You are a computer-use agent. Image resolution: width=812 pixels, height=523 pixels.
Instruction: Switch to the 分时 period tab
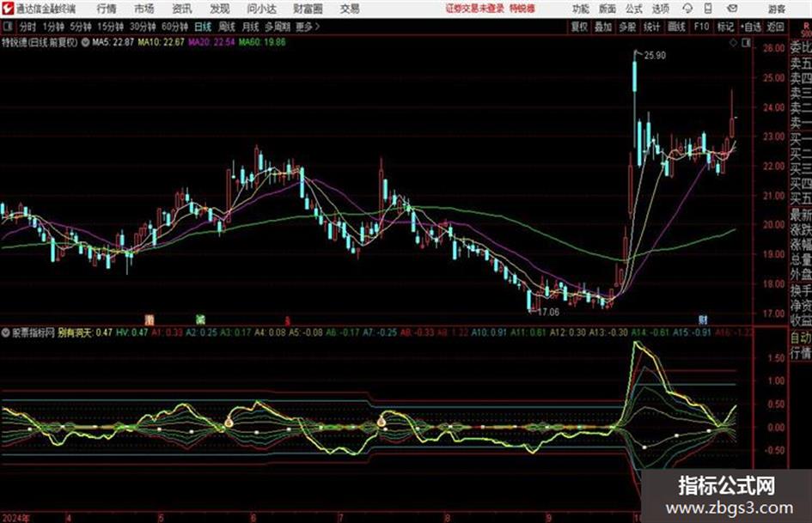coord(28,27)
